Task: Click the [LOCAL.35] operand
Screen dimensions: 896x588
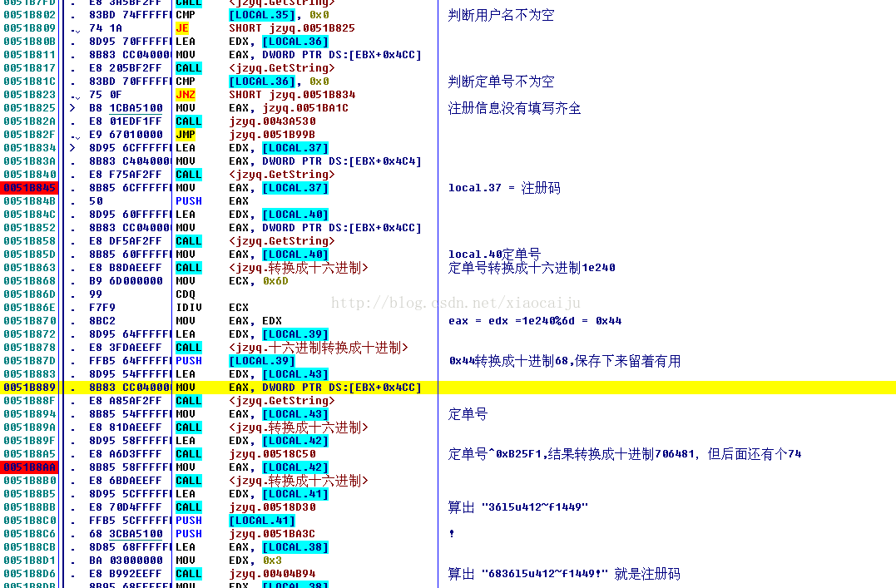Action: pos(262,15)
